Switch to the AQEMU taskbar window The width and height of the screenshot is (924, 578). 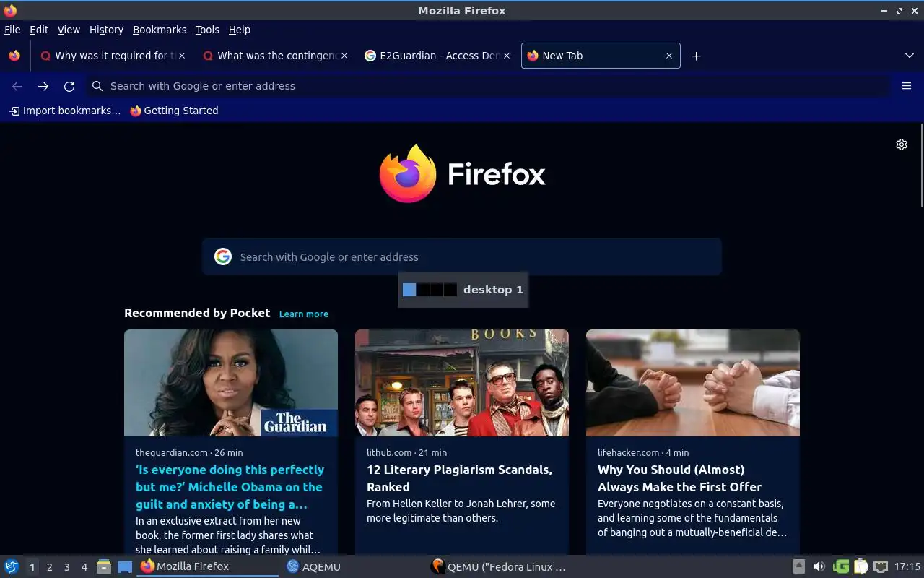pyautogui.click(x=352, y=566)
